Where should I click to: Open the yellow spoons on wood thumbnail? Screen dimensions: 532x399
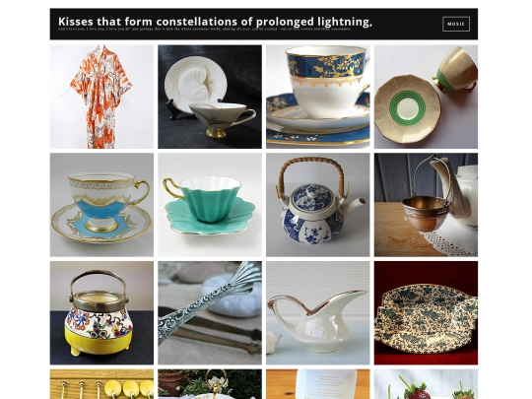pyautogui.click(x=101, y=384)
